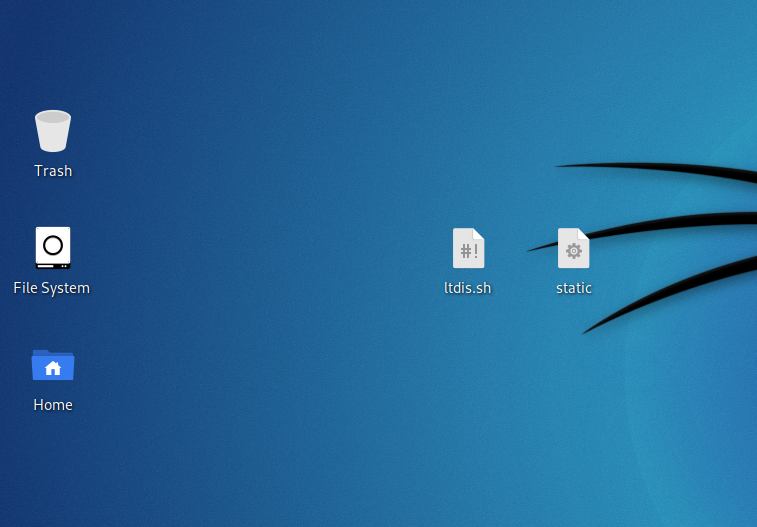Select the Home folder icon
This screenshot has height=527, width=757.
tap(53, 365)
